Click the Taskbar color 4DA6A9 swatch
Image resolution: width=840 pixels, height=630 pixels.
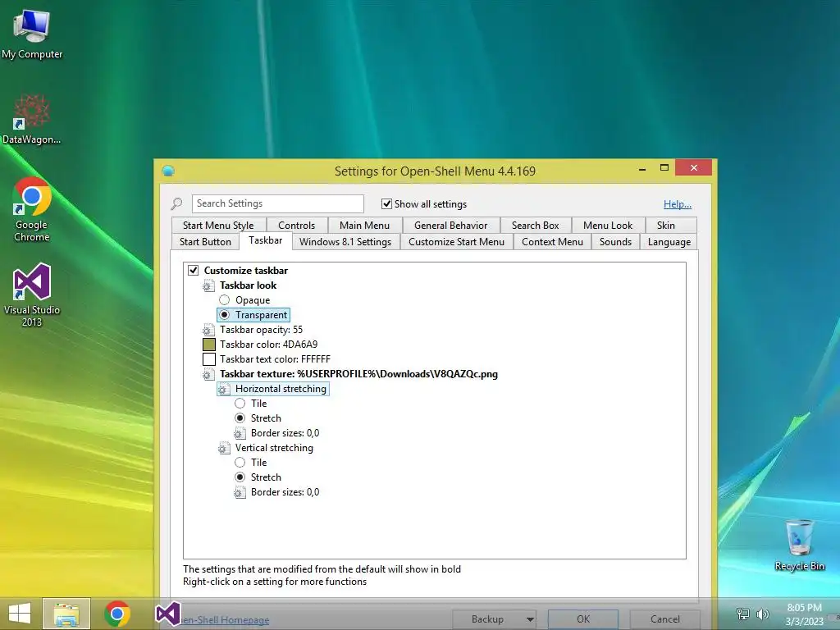(209, 345)
